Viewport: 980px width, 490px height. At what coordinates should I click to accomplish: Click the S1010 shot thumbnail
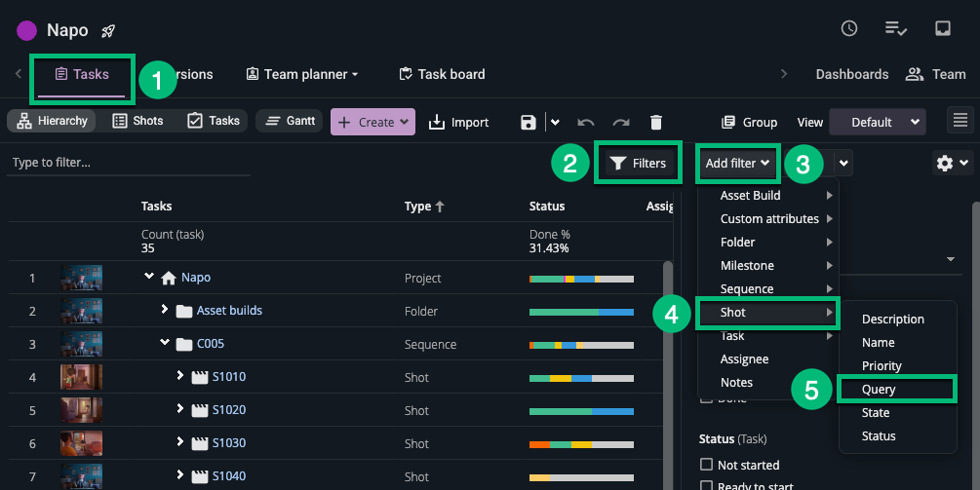point(81,377)
